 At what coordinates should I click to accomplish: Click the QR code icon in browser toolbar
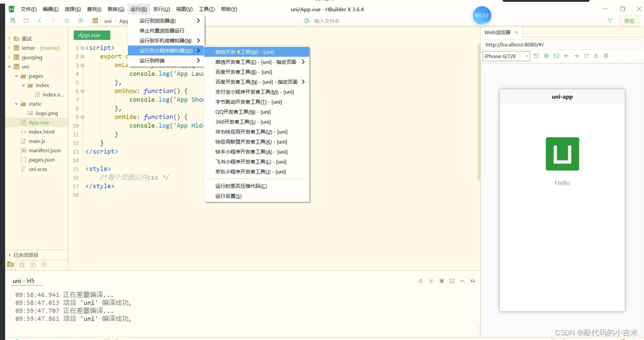click(x=606, y=56)
